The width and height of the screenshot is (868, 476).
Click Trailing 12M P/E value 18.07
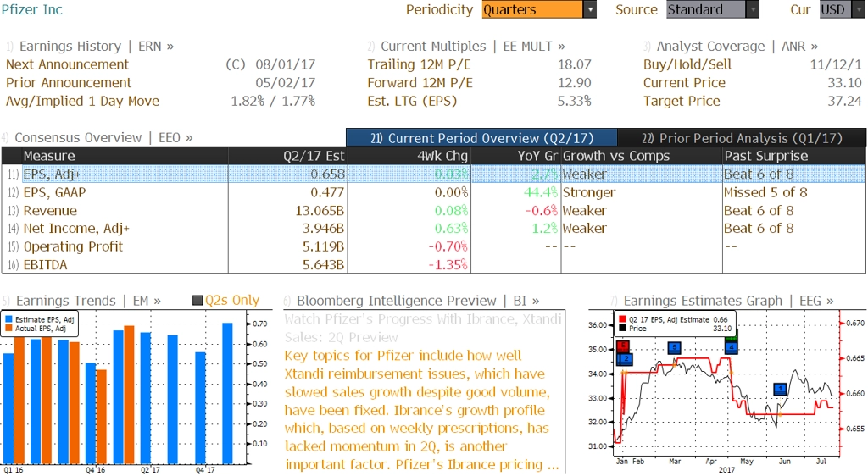coord(574,64)
